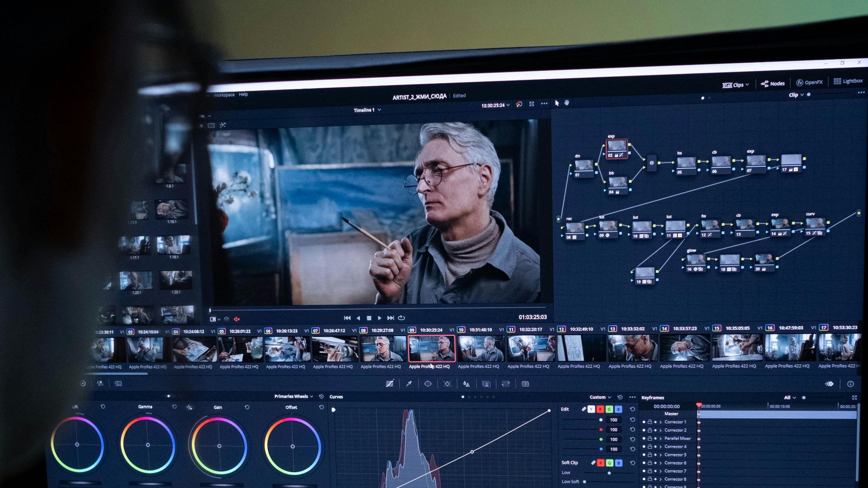Screen dimensions: 868x488
Task: Open the Lightbox view
Action: (848, 81)
